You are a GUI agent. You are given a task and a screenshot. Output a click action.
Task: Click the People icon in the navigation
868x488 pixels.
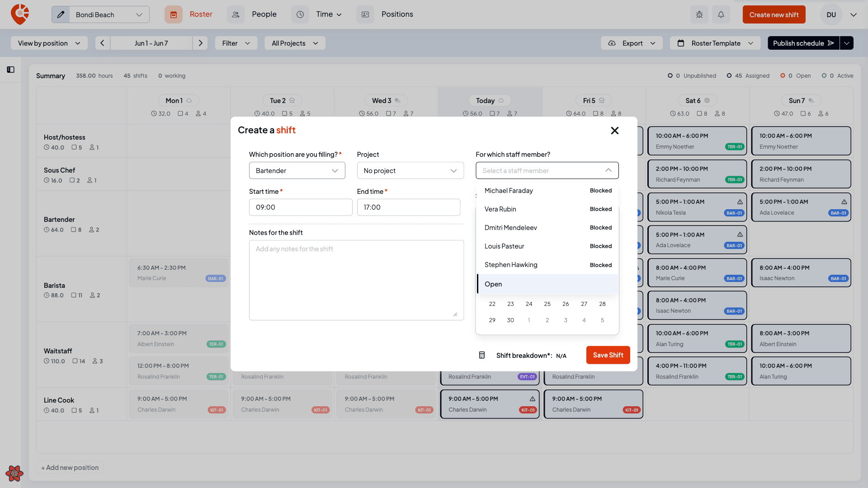236,14
